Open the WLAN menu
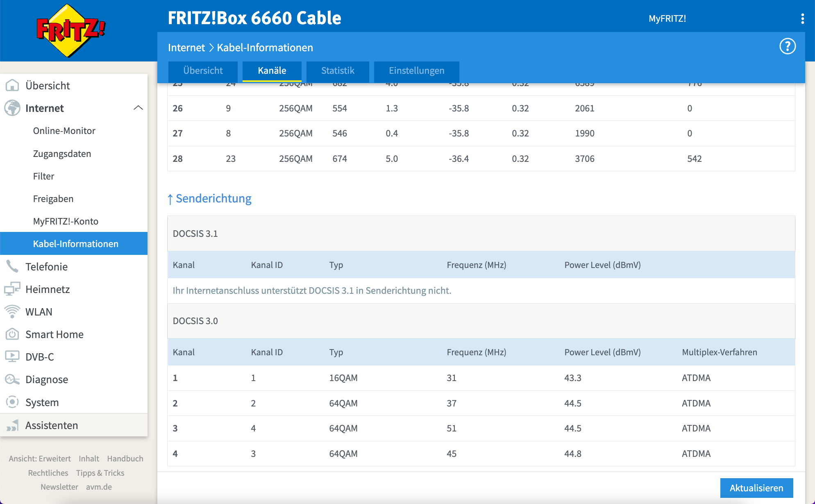 click(x=39, y=311)
